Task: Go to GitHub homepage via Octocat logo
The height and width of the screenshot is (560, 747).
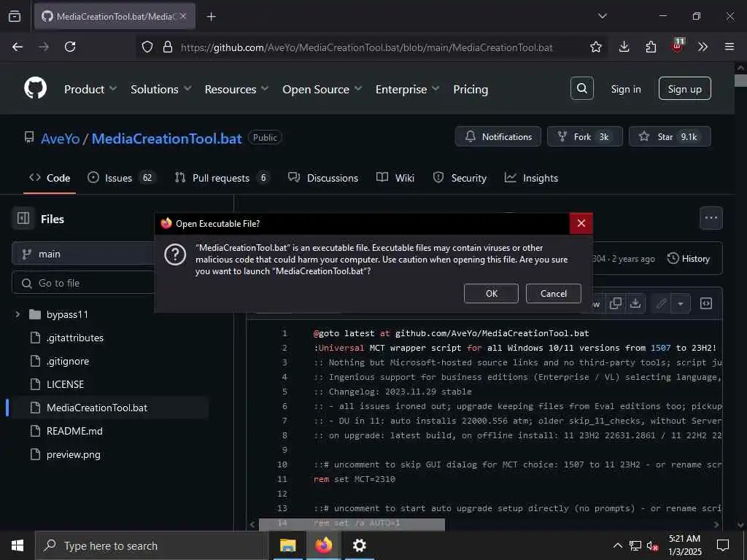Action: (x=35, y=88)
